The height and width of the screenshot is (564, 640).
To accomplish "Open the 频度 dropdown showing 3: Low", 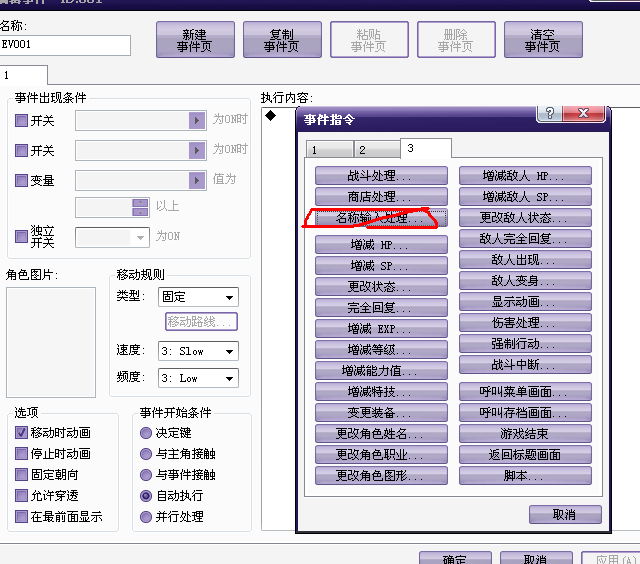I will pyautogui.click(x=198, y=378).
